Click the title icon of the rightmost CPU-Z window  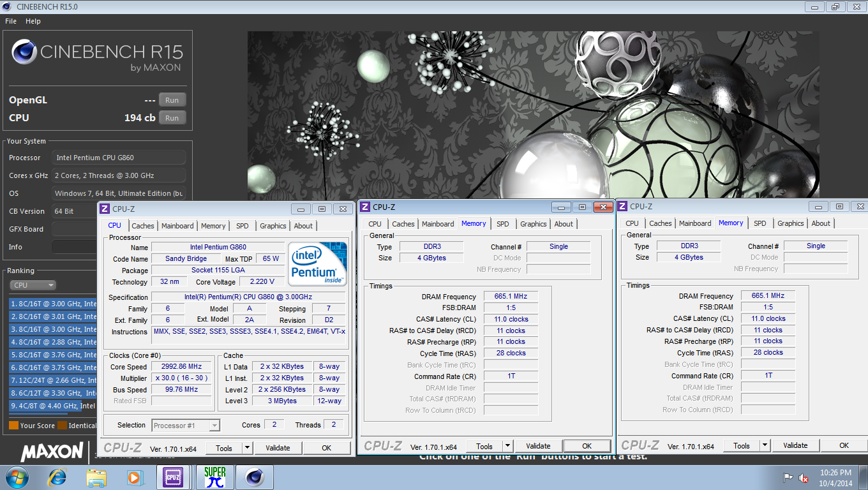pos(622,206)
